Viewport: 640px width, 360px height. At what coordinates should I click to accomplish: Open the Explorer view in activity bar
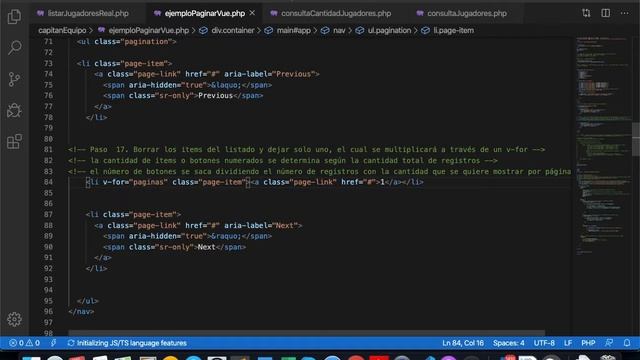(14, 16)
